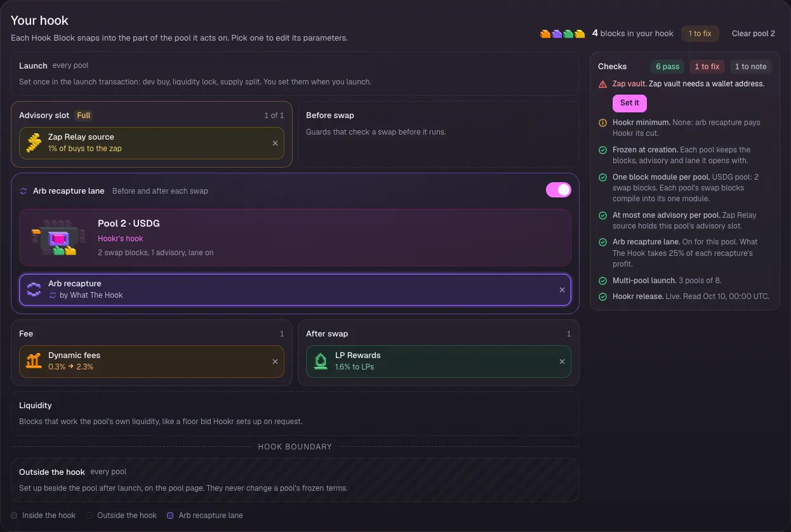Click the red Zap vault warning icon
Screen dimensions: 791x532
tap(602, 84)
